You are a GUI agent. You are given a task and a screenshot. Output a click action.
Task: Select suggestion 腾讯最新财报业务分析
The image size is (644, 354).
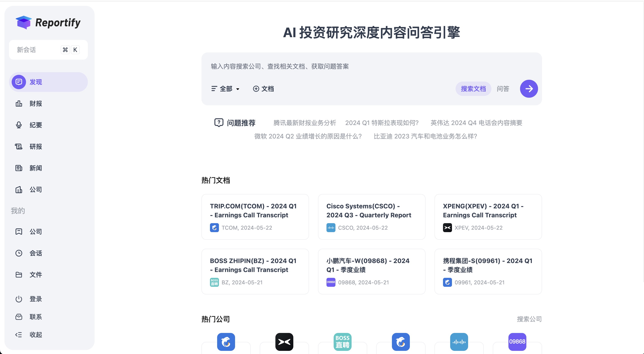(x=305, y=123)
